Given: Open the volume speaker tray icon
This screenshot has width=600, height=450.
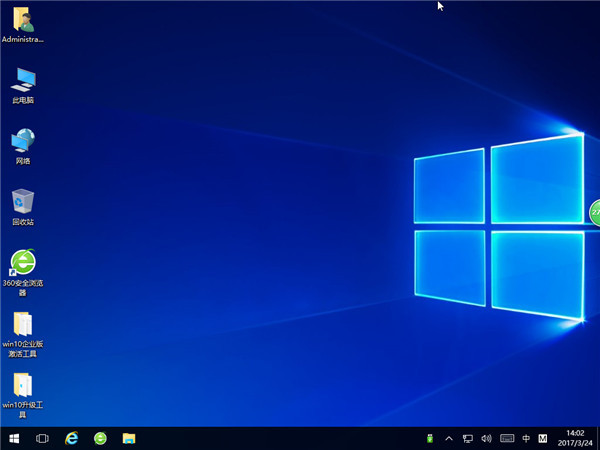Looking at the screenshot, I should click(x=486, y=439).
